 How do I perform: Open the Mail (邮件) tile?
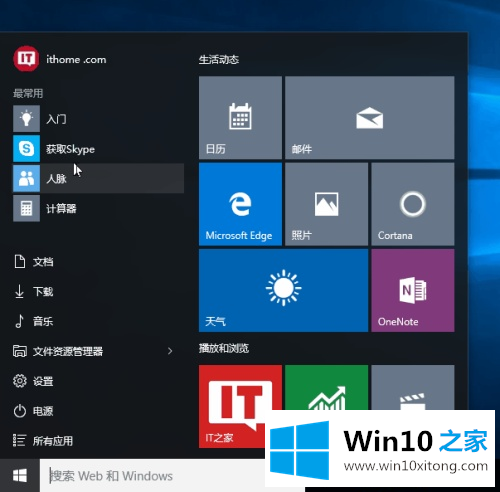pos(370,118)
